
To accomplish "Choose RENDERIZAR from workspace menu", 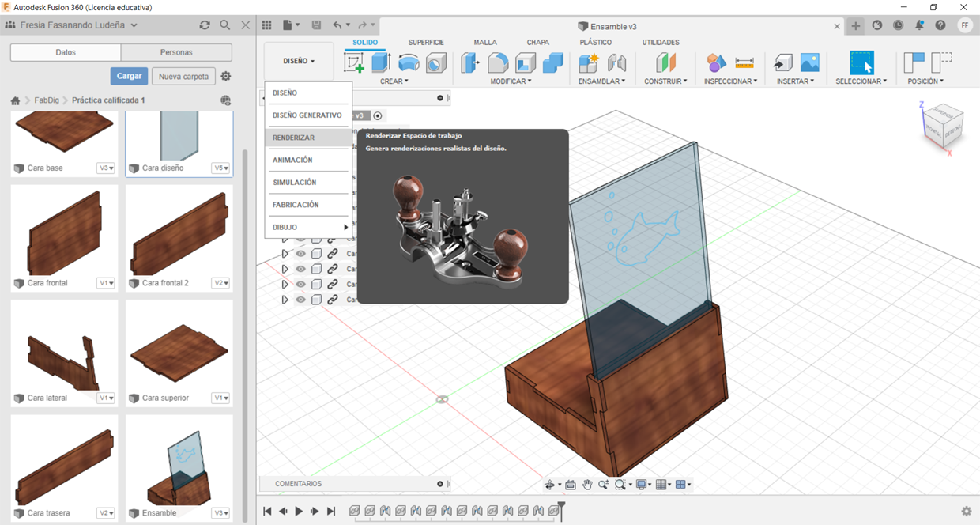I will click(x=307, y=138).
